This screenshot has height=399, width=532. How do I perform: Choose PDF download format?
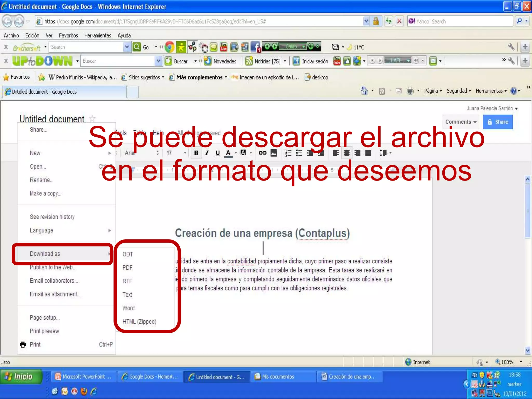(x=128, y=268)
